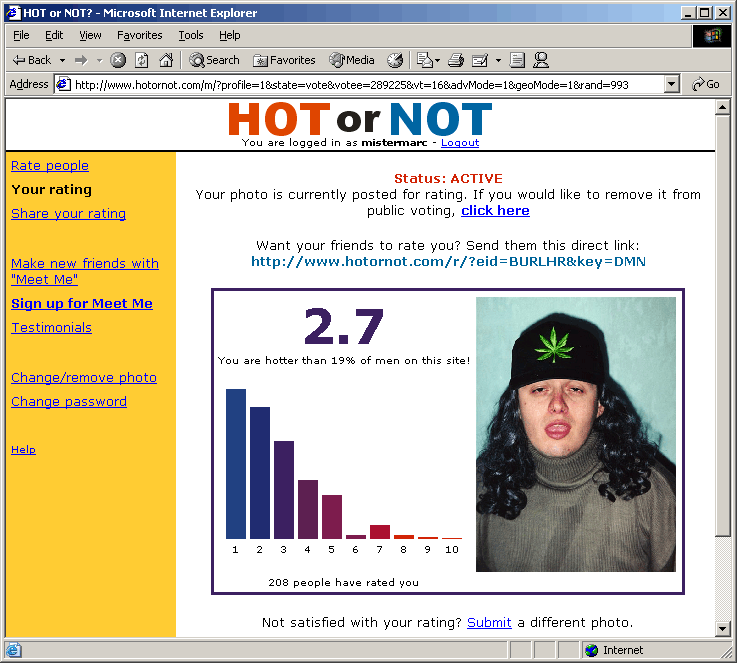Viewport: 737px width, 663px height.
Task: Click the page icon in the address bar
Action: pos(63,85)
